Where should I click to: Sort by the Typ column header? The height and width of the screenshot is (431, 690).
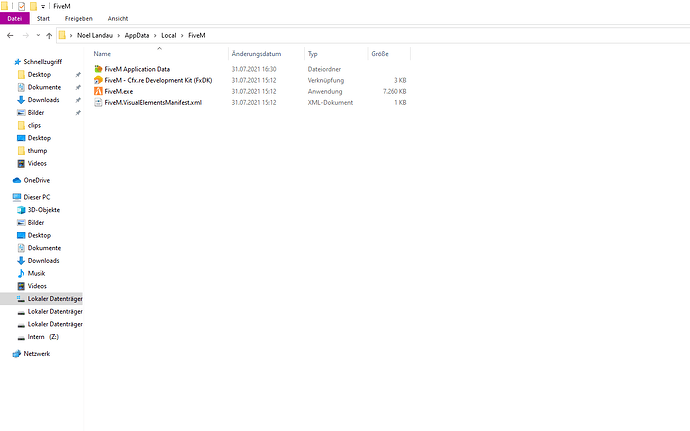click(x=312, y=54)
